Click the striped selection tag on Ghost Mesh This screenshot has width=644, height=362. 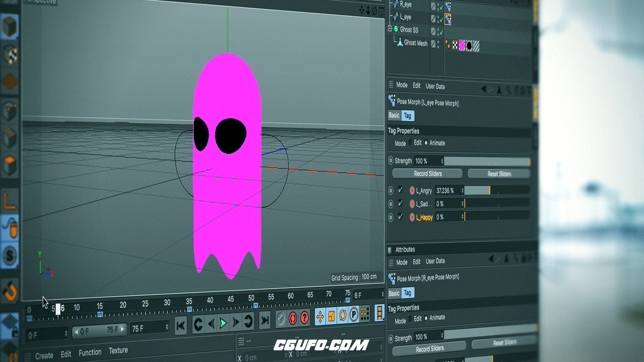click(476, 46)
